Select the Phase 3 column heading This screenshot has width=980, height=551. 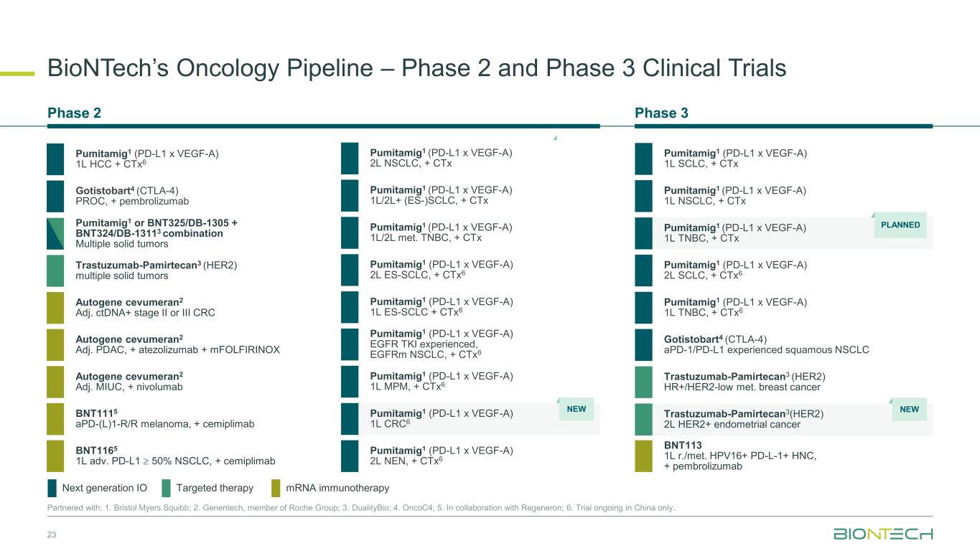(661, 113)
